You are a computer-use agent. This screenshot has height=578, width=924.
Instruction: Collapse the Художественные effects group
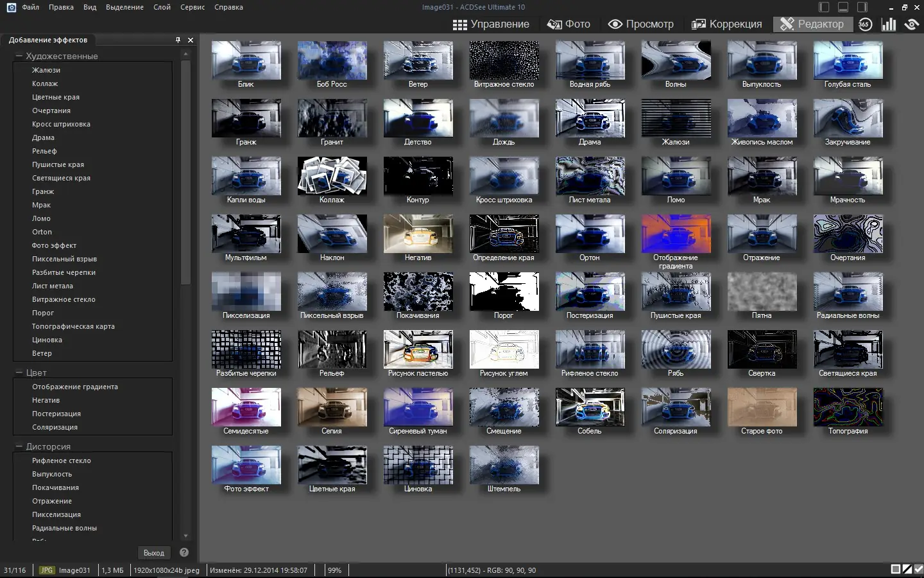click(x=19, y=56)
